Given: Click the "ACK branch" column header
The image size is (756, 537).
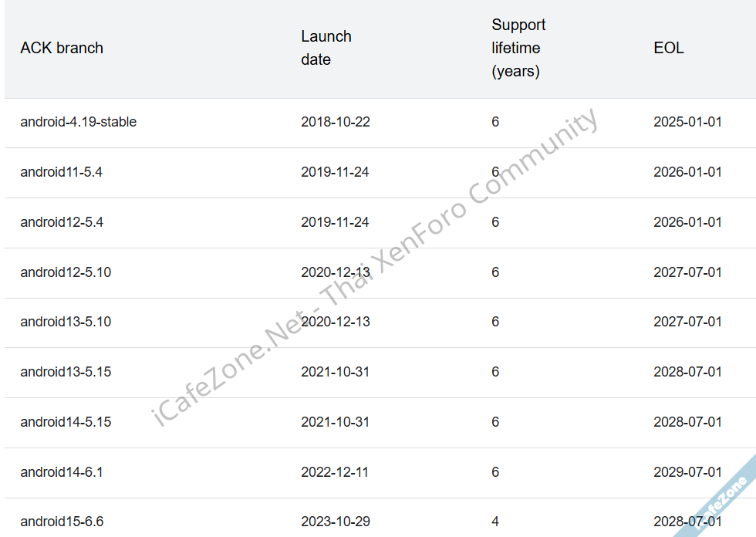Looking at the screenshot, I should point(62,48).
